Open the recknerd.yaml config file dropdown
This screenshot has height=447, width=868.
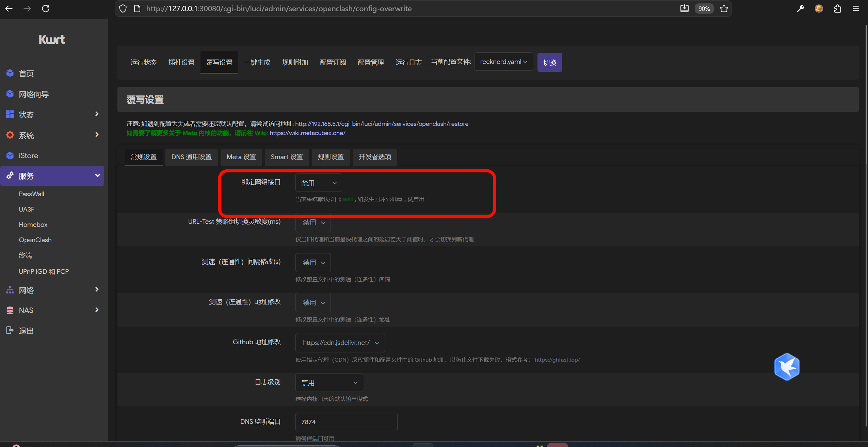coord(503,62)
